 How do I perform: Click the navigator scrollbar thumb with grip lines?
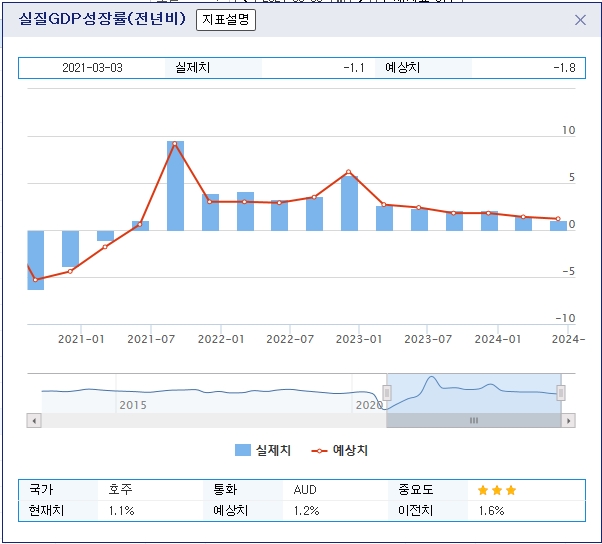pyautogui.click(x=474, y=420)
